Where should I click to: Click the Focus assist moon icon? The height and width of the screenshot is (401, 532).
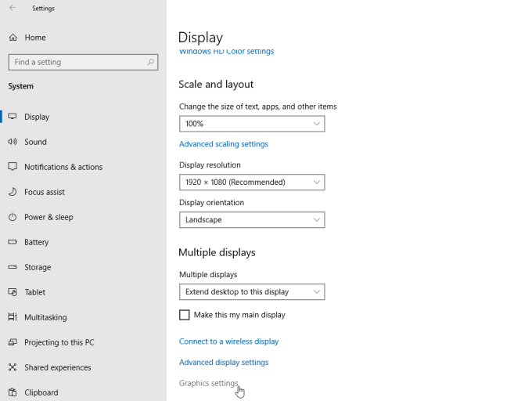click(13, 192)
